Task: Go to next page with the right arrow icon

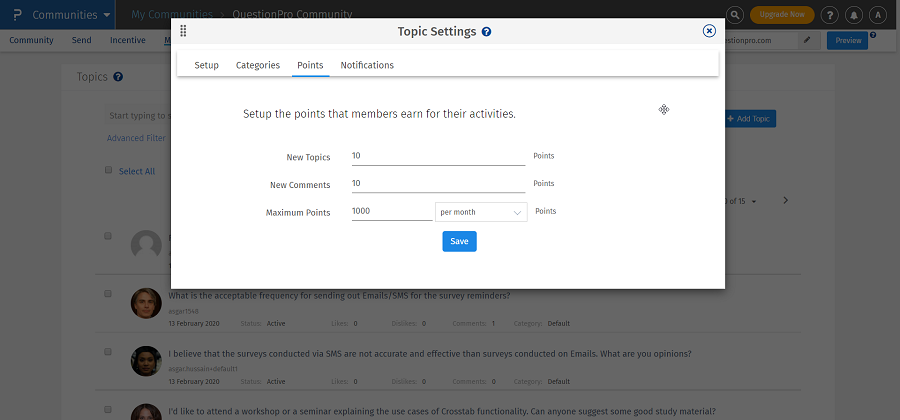Action: (x=786, y=200)
